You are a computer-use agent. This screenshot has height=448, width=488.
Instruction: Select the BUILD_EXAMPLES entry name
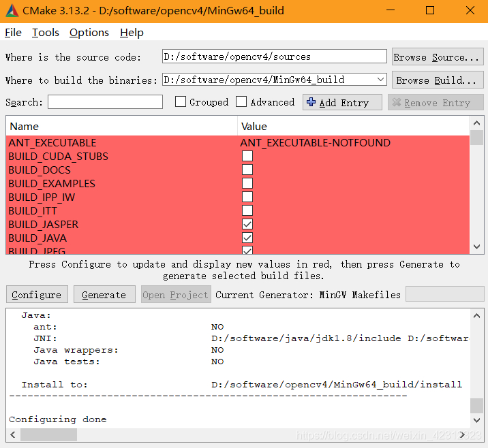tap(52, 183)
